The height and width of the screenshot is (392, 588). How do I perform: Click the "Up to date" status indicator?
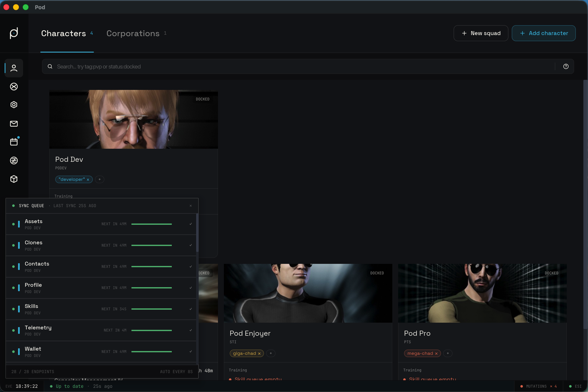coord(70,386)
